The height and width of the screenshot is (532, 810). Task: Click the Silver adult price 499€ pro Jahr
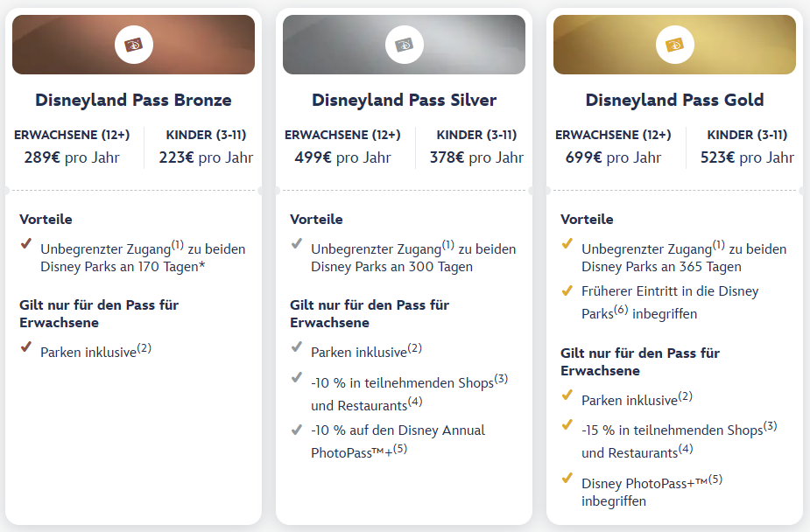click(343, 157)
